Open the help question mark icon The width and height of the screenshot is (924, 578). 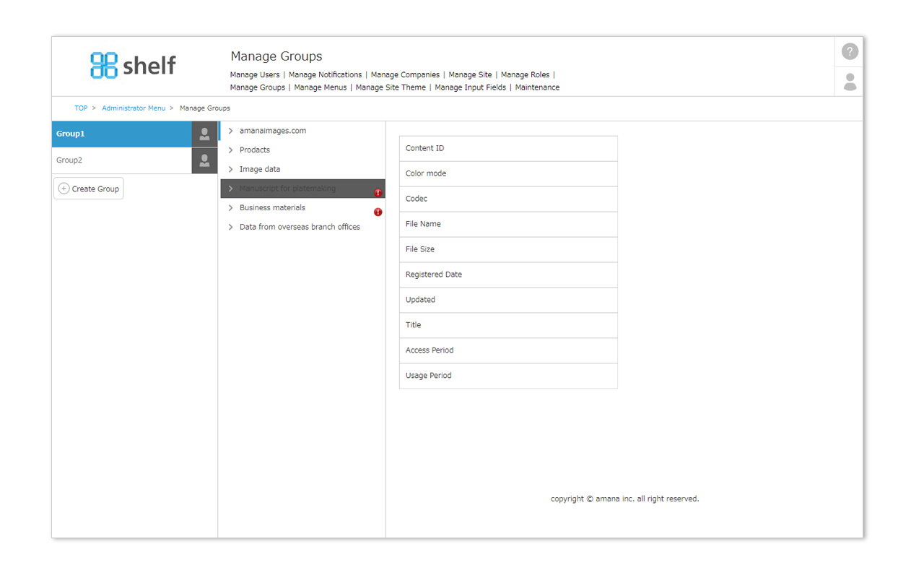[850, 51]
